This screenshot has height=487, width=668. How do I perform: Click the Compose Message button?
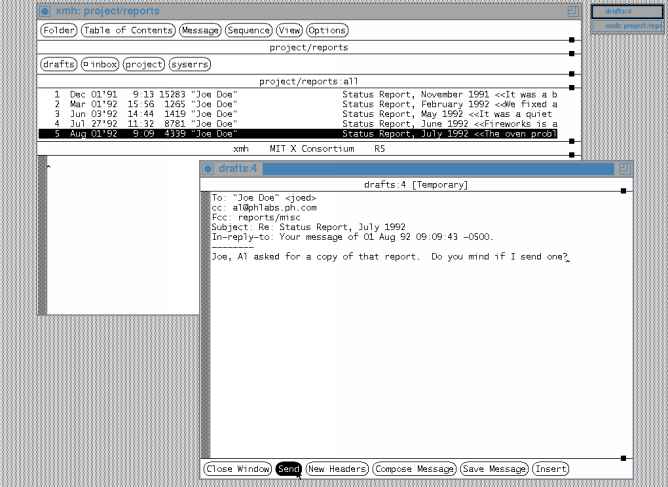click(414, 468)
